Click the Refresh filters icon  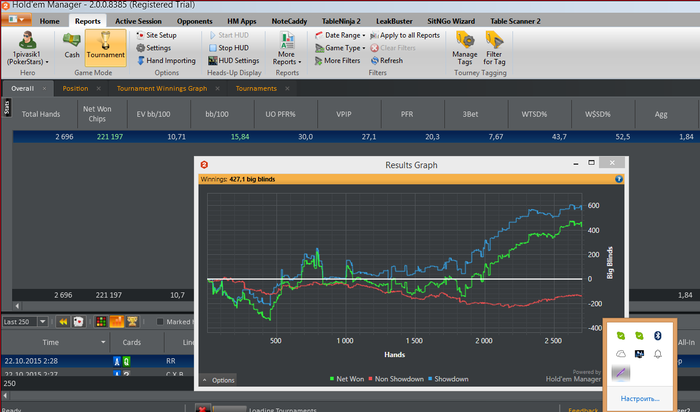point(385,60)
